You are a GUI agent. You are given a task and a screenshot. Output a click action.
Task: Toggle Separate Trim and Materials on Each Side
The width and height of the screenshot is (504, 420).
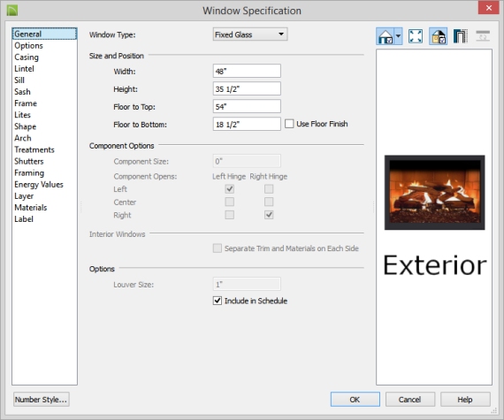pos(218,248)
